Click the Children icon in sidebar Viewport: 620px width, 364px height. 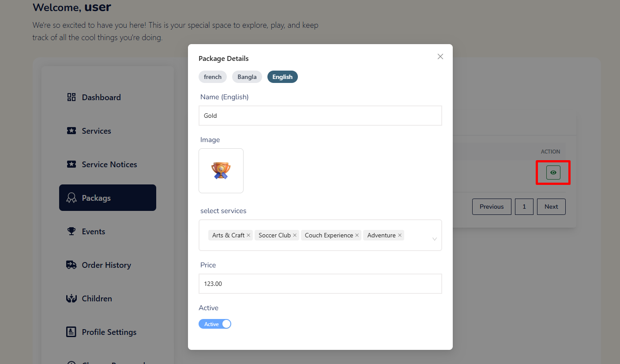click(x=71, y=298)
